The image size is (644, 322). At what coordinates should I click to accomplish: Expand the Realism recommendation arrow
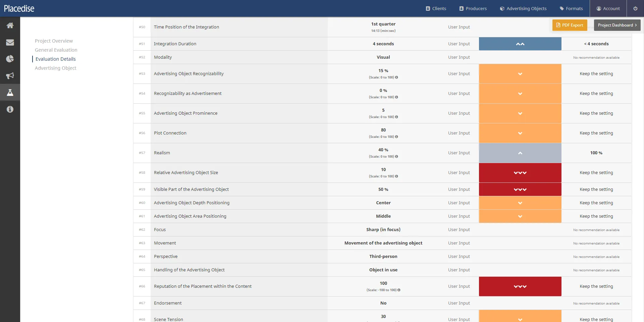(x=520, y=153)
